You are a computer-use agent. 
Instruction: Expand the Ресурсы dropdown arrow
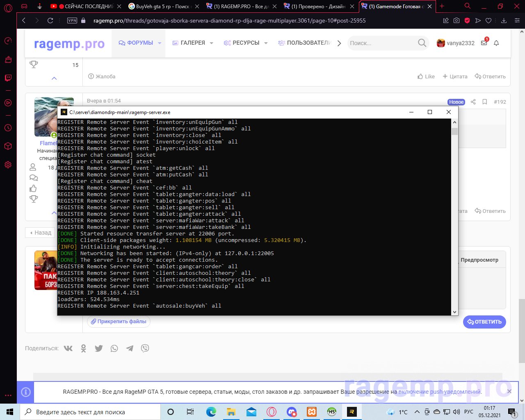[x=266, y=43]
